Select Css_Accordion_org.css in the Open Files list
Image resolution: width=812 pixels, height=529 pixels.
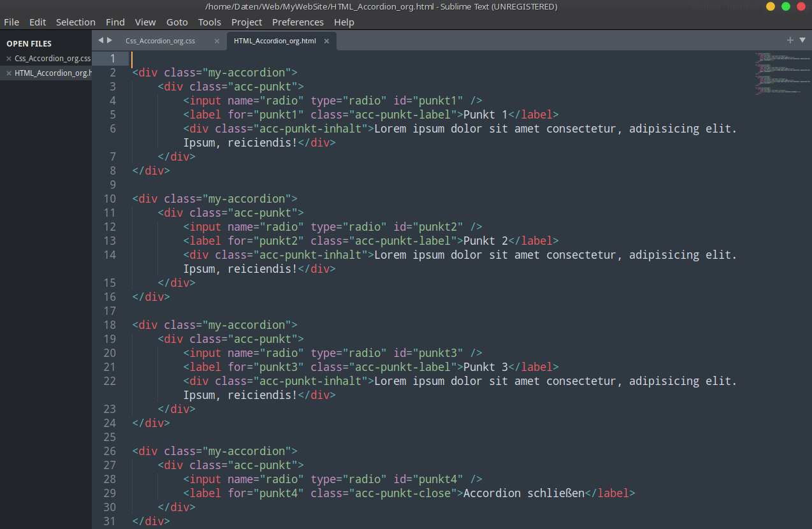(x=52, y=59)
